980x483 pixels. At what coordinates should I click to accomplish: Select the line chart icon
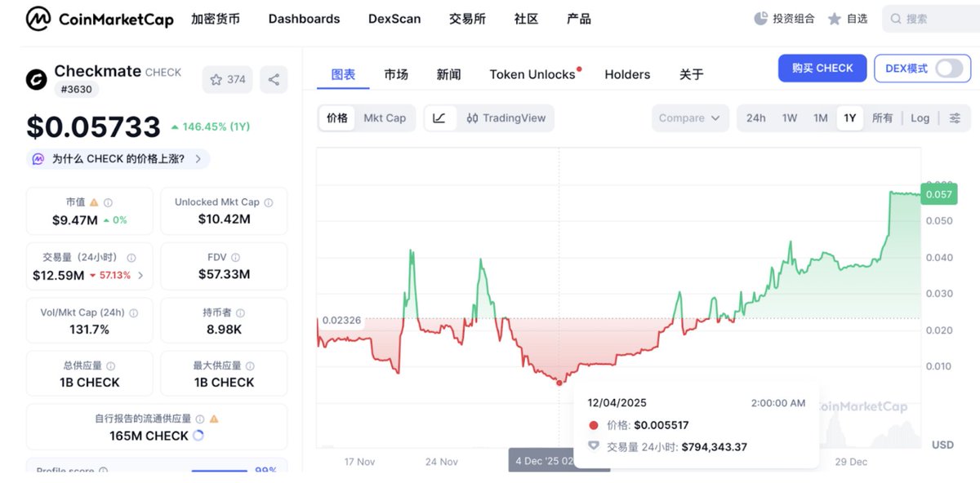pyautogui.click(x=439, y=117)
